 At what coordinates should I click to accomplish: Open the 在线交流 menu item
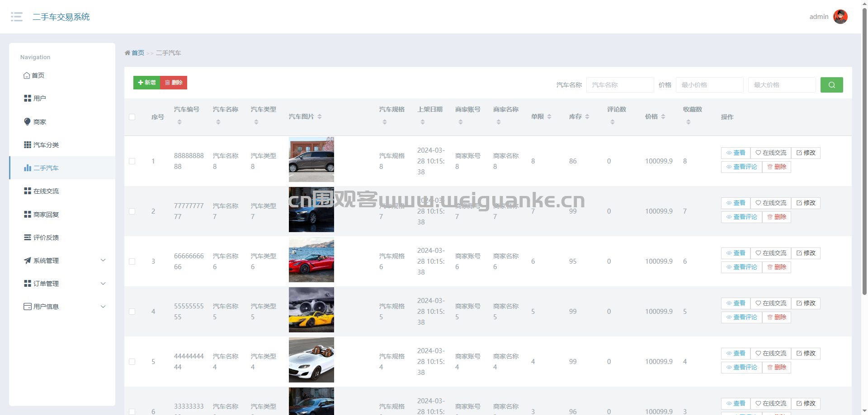click(x=62, y=191)
